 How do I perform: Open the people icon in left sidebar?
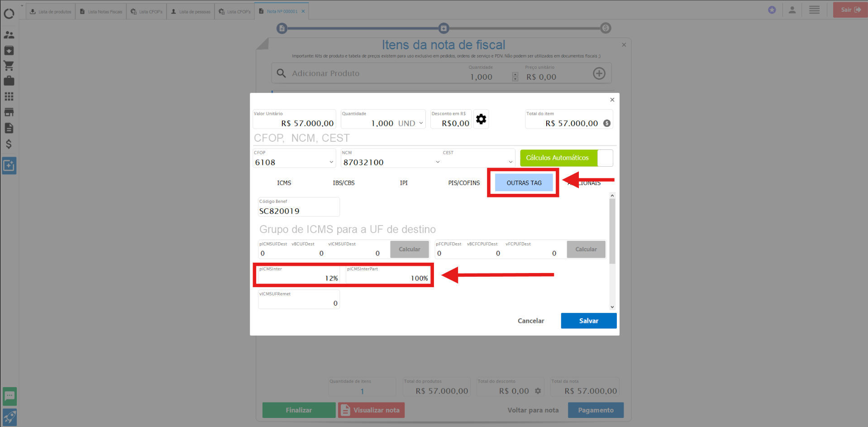click(9, 35)
